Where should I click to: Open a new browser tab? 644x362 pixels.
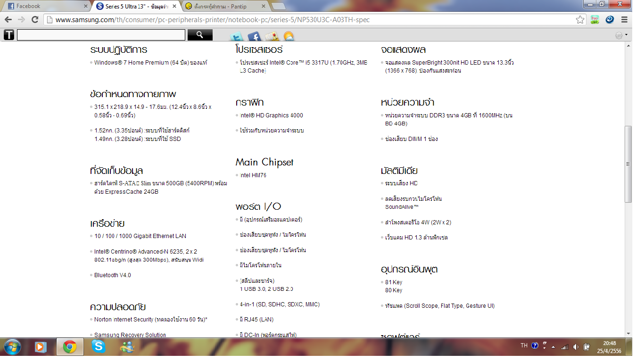click(279, 6)
